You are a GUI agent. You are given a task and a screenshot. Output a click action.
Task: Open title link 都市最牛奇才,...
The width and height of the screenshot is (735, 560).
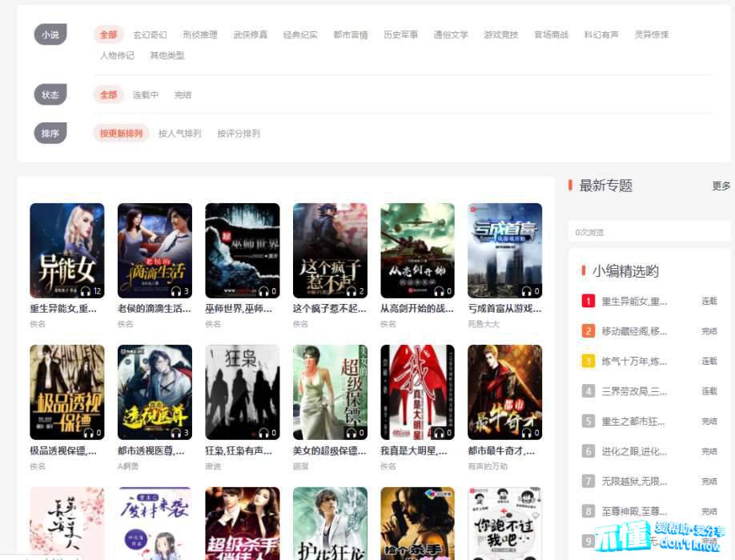point(501,451)
